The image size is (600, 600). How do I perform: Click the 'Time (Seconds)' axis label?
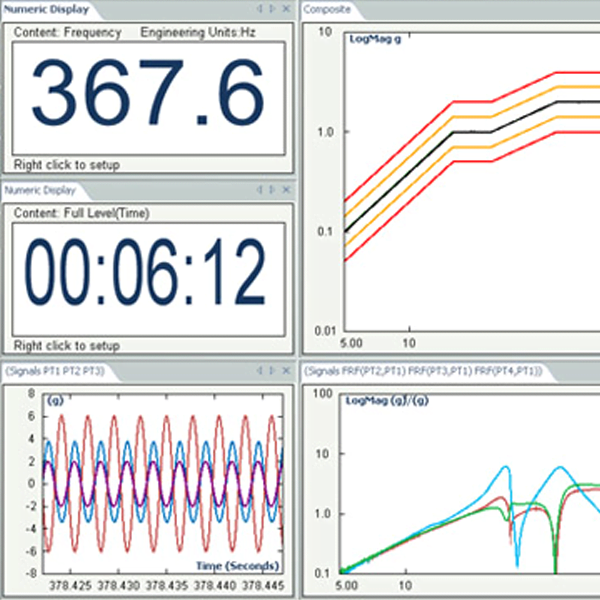(237, 566)
